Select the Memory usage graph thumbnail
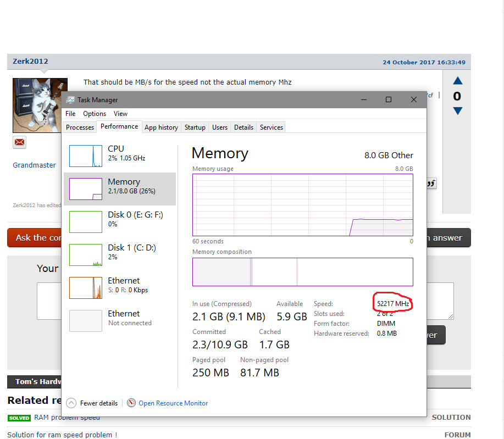This screenshot has width=504, height=439. point(86,189)
